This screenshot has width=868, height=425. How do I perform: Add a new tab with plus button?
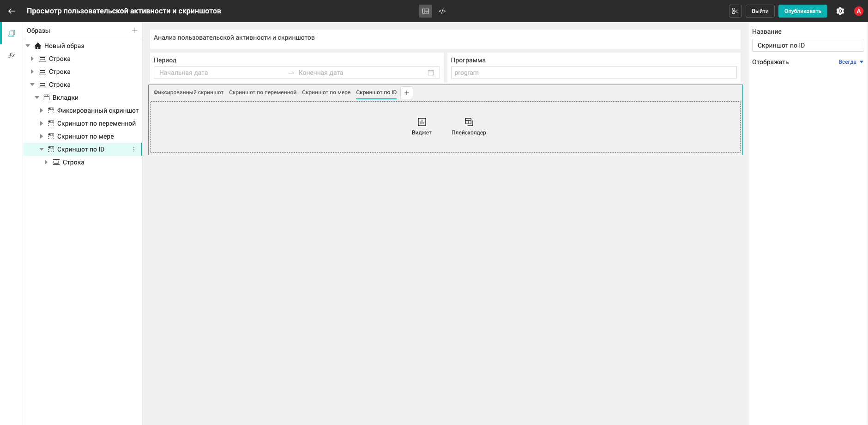point(407,93)
